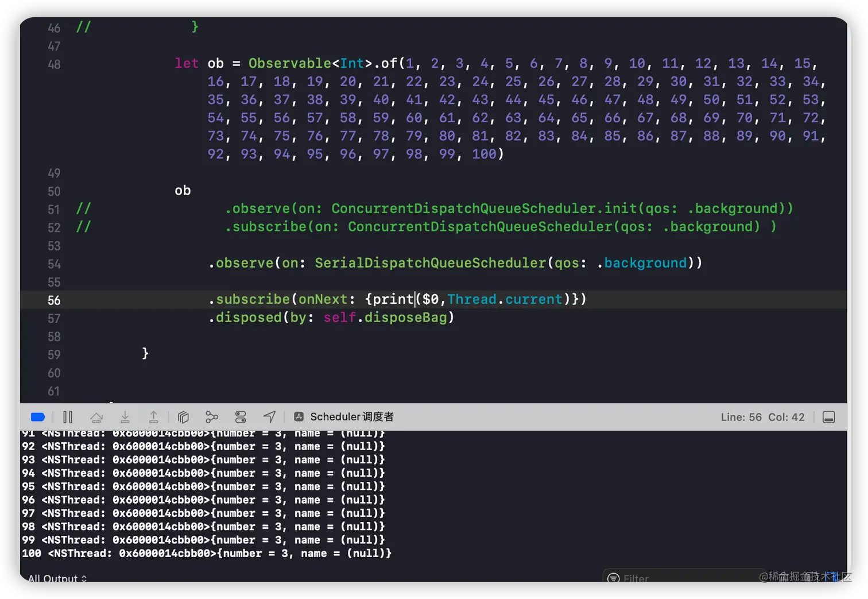Click the 'let' keyword on line 48
Image resolution: width=868 pixels, height=599 pixels.
[187, 63]
